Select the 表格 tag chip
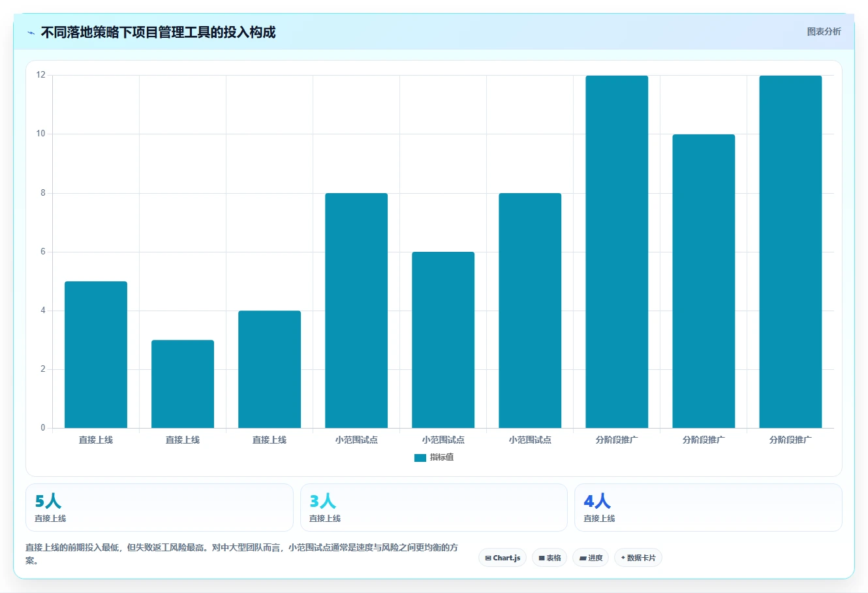The image size is (868, 593). coord(550,558)
